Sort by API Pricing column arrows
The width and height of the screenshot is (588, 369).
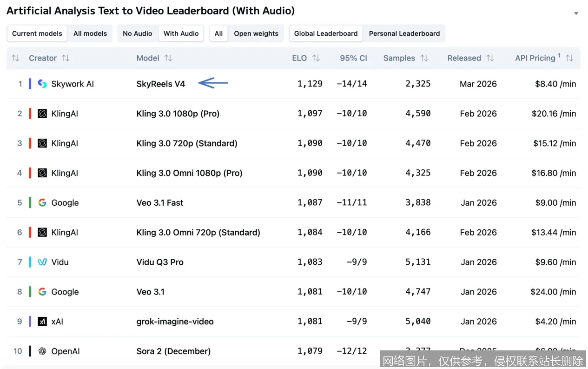coord(569,58)
